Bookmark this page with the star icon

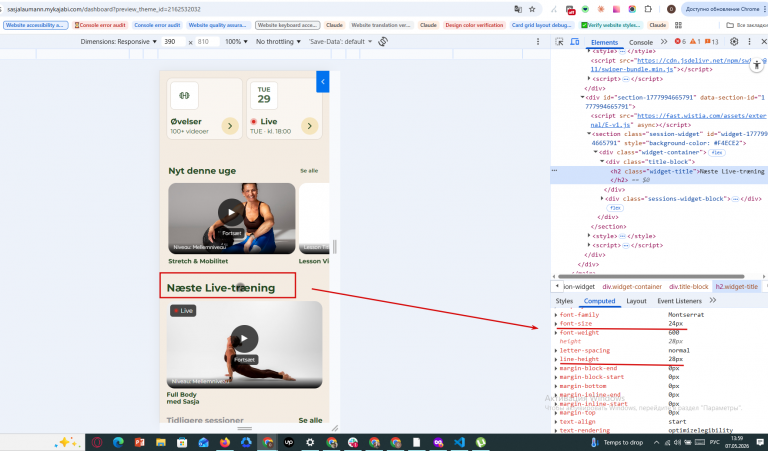click(x=532, y=9)
